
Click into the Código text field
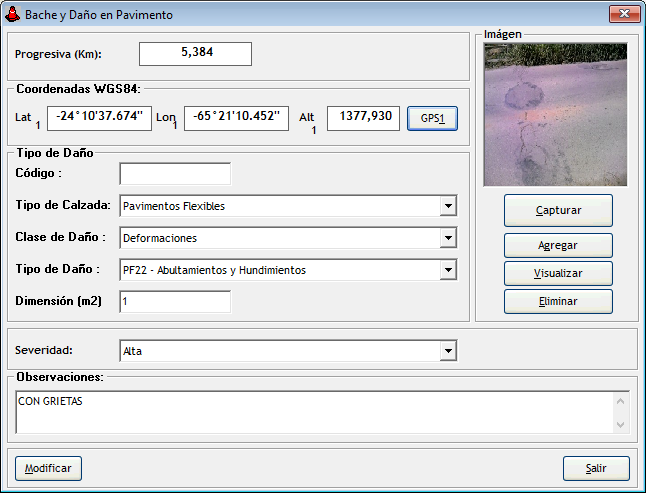pos(175,174)
